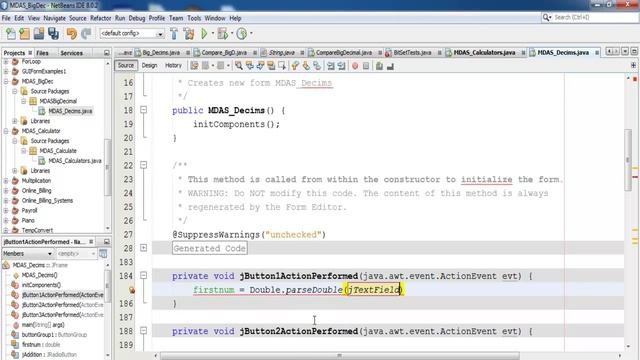Viewport: 640px width, 360px height.
Task: Open the Refactor menu
Action: (x=100, y=18)
